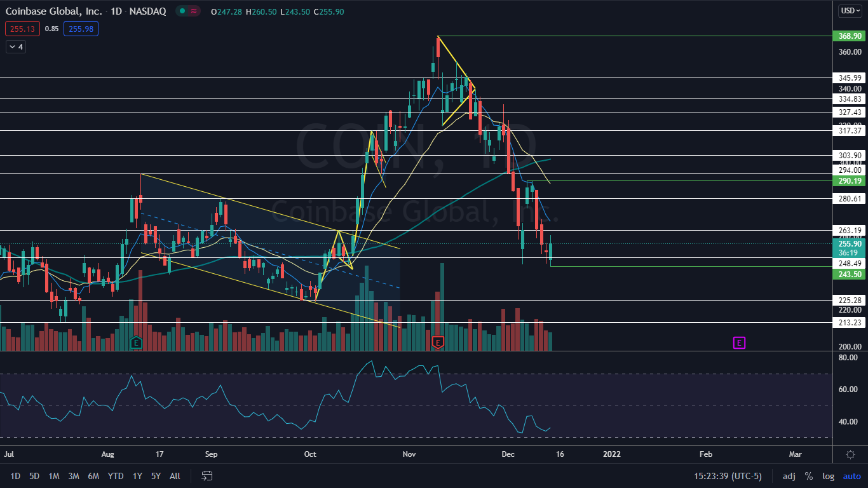
Task: Select the 5Y time range
Action: (156, 476)
